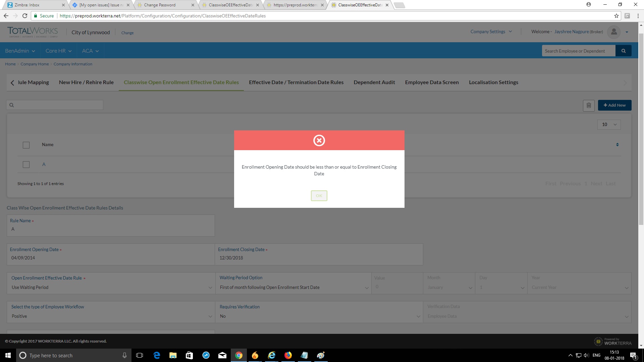The image size is (644, 362).
Task: Click the magnifier search button in blue bar
Action: pyautogui.click(x=624, y=51)
